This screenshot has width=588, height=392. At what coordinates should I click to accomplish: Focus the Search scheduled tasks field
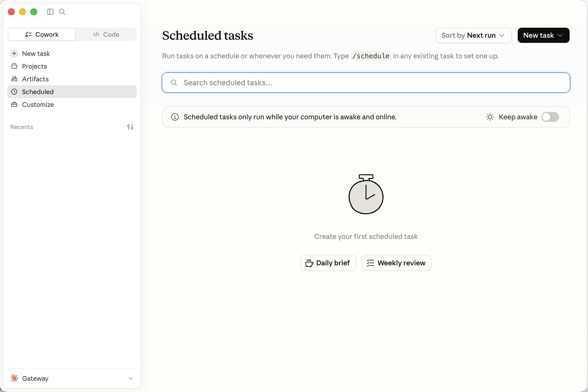[x=366, y=83]
